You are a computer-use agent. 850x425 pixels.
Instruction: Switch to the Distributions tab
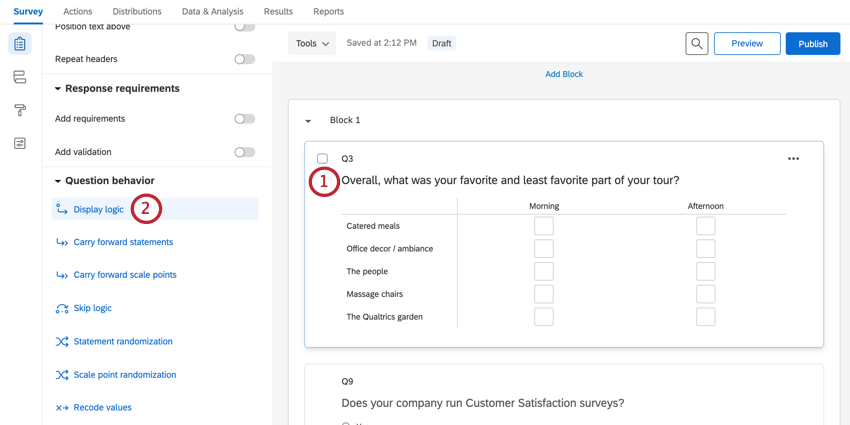(137, 12)
